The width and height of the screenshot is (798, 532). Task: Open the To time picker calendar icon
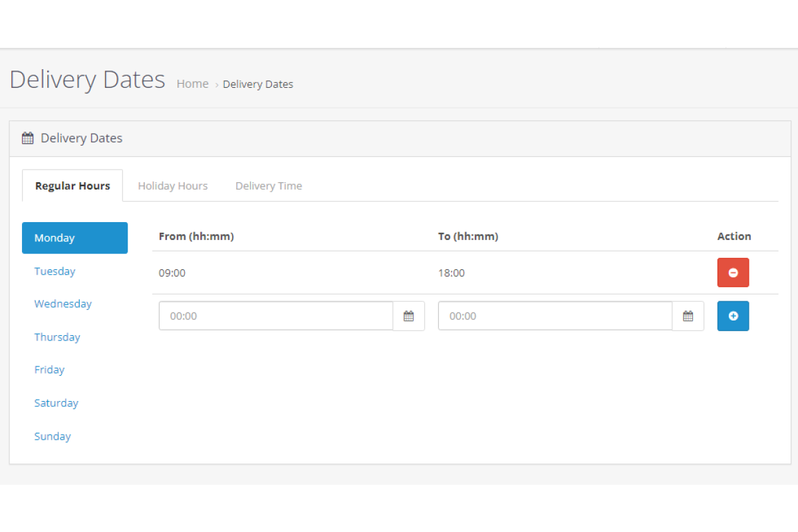[x=688, y=316]
